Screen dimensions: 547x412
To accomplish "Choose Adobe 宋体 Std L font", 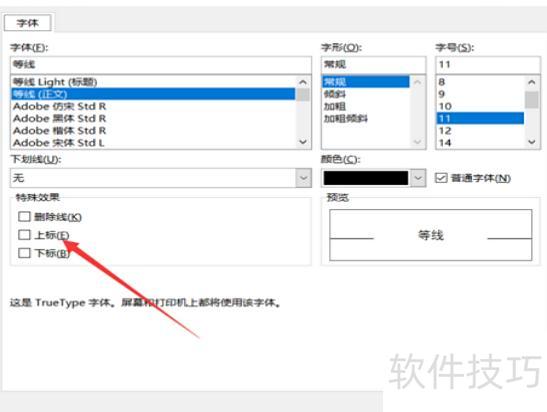I will click(153, 143).
